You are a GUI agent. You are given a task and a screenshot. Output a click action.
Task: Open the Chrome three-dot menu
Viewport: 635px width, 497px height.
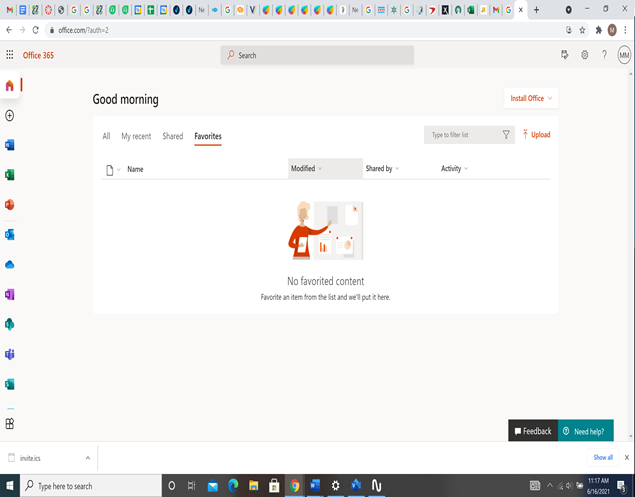[x=626, y=30]
